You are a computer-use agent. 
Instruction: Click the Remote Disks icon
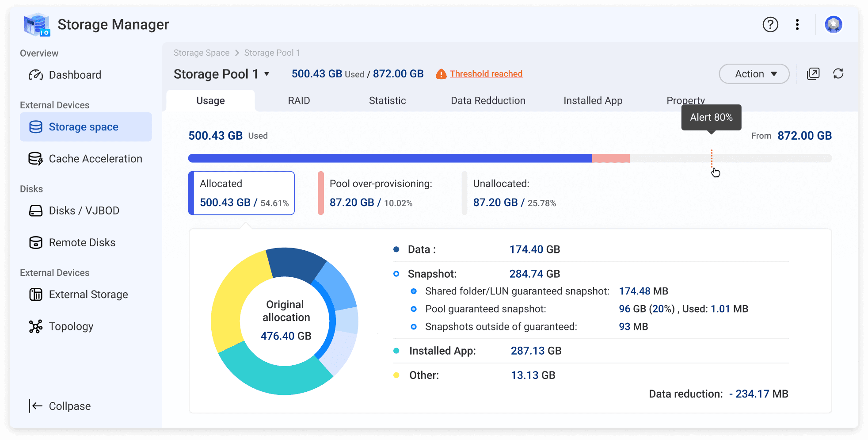pos(36,242)
